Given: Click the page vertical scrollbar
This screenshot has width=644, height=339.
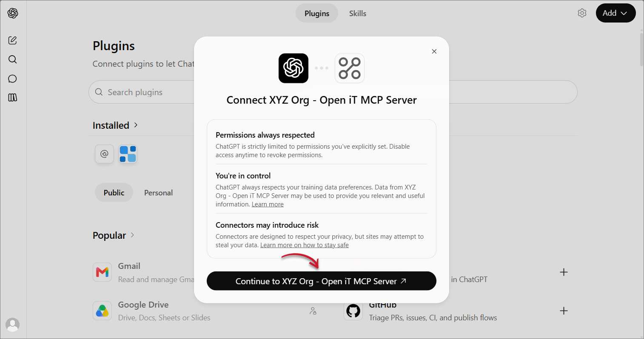Looking at the screenshot, I should (x=641, y=49).
